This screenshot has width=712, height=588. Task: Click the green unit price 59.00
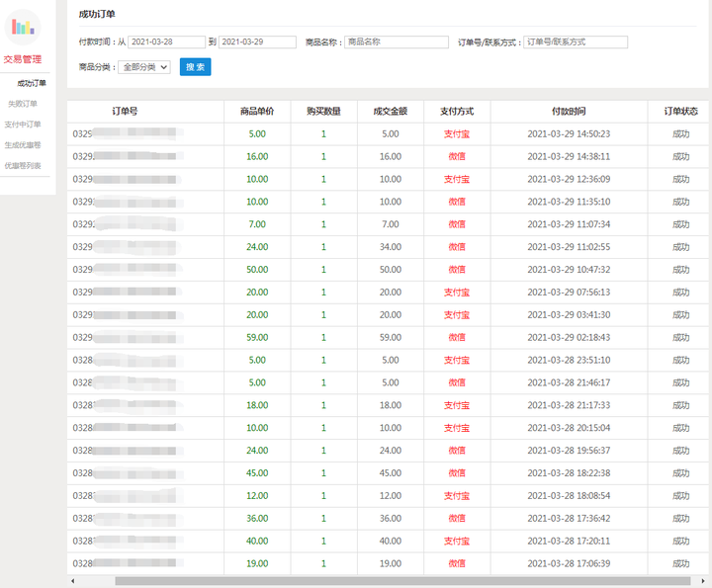pyautogui.click(x=257, y=338)
